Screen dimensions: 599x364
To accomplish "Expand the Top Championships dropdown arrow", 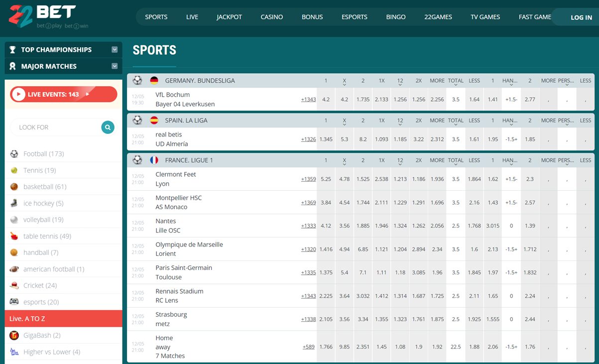I will (115, 50).
